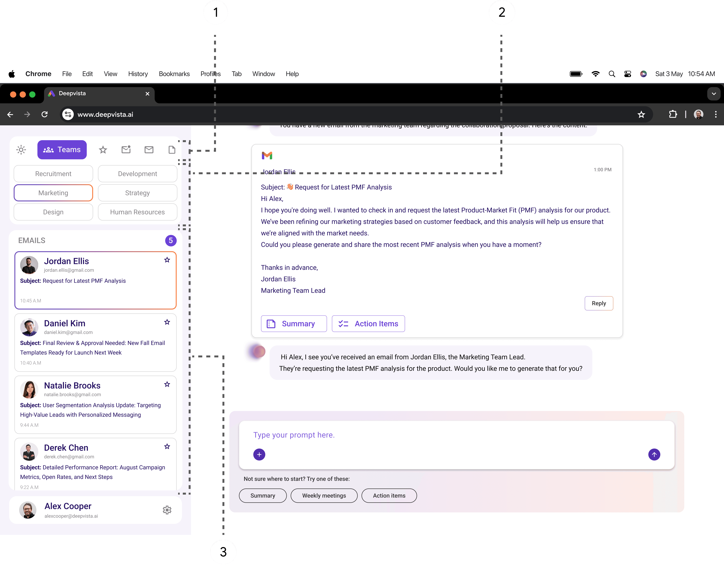The height and width of the screenshot is (588, 724).
Task: Bookmark page with address bar star
Action: tap(641, 114)
